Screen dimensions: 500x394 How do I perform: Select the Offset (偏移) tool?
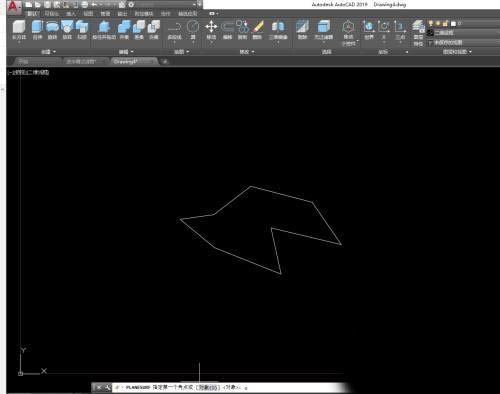[x=227, y=30]
